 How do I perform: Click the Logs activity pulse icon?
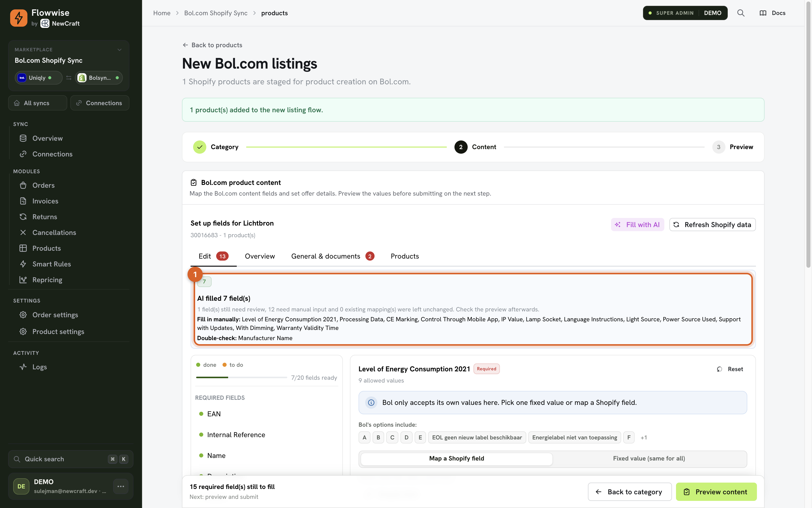(x=23, y=367)
